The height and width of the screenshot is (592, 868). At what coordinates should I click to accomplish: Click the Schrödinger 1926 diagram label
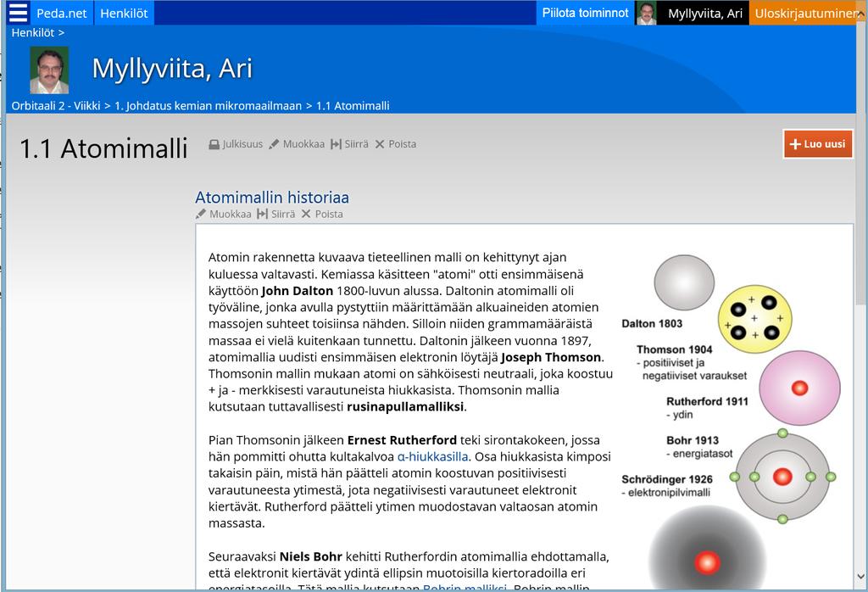[667, 479]
